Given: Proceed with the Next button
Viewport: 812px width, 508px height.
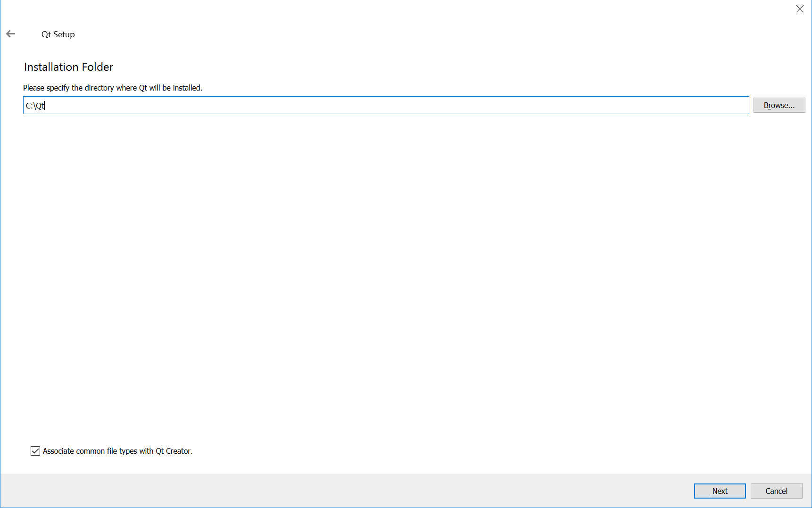Looking at the screenshot, I should coord(720,491).
